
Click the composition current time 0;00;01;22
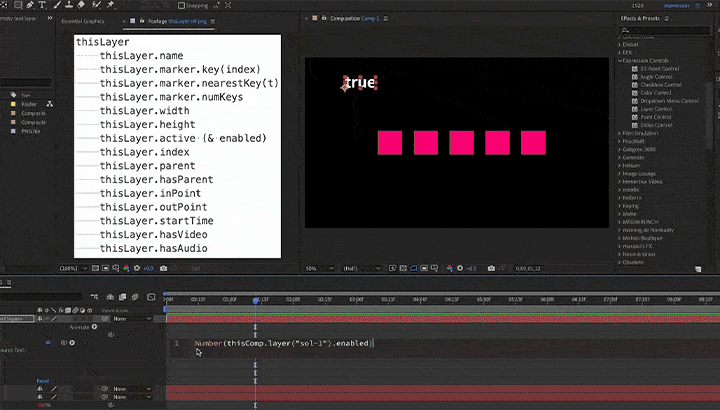pyautogui.click(x=528, y=268)
